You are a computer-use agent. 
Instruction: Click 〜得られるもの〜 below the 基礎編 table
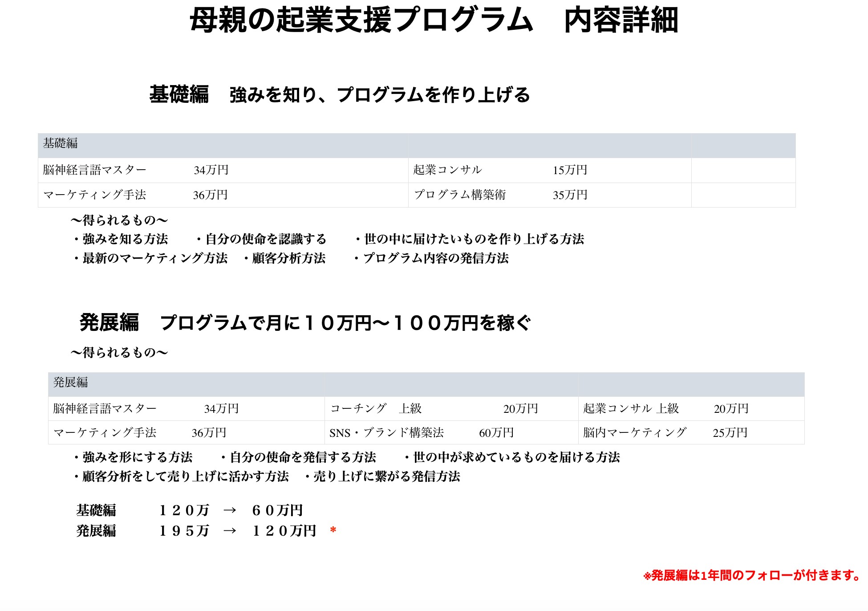119,220
